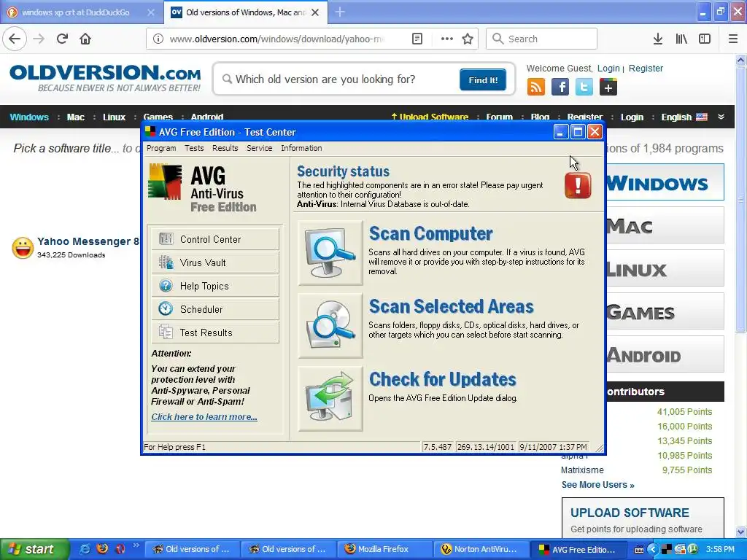This screenshot has width=747, height=560.
Task: Click Firefox back arrow button
Action: [x=15, y=39]
